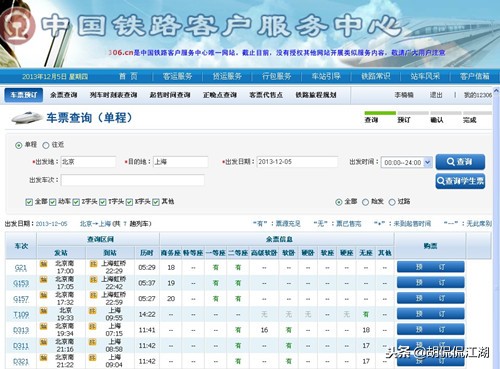Toggle the K字头 checkbox
Viewport: 500px width, 369px height.
tap(129, 202)
